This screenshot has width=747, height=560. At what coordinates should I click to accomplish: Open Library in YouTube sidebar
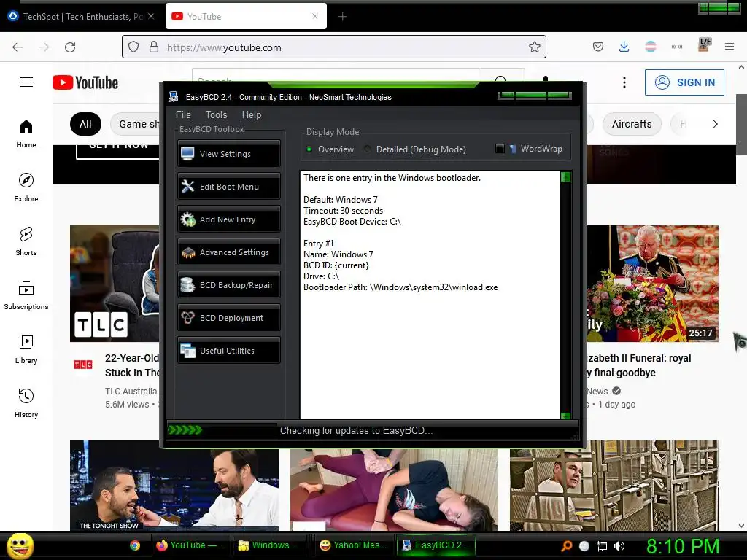click(26, 349)
